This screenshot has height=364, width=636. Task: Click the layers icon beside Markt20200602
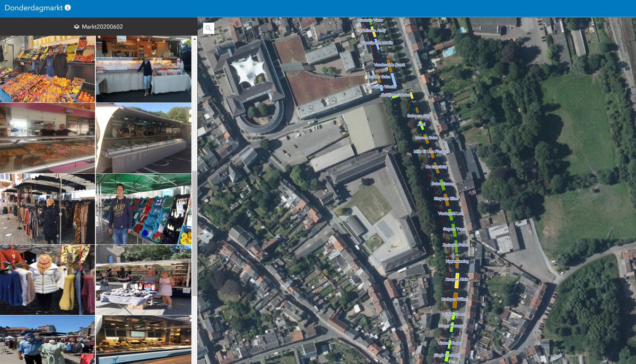tap(76, 26)
